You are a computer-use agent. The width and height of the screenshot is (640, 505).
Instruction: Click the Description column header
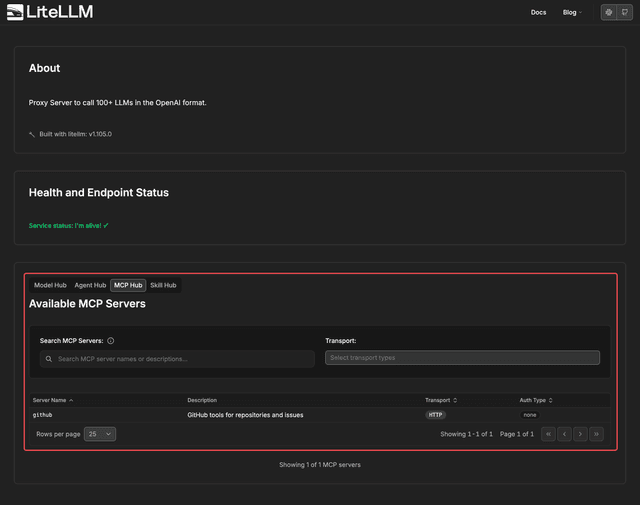tap(202, 400)
